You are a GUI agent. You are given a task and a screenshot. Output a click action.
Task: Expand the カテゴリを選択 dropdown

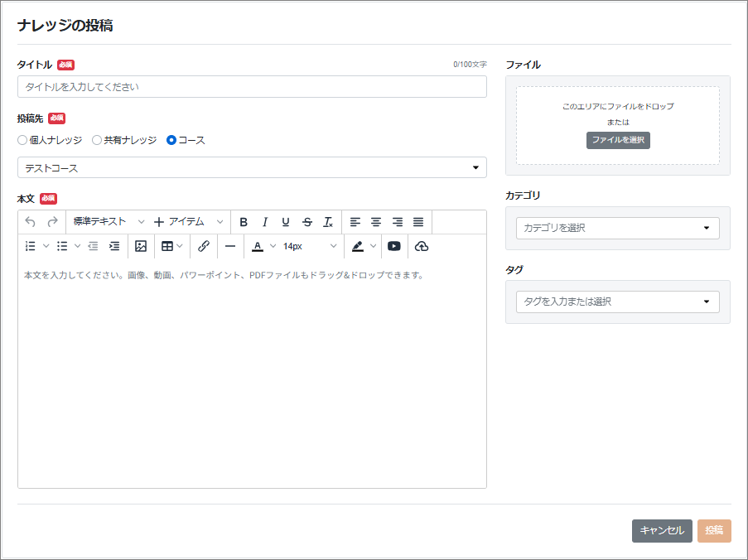617,228
